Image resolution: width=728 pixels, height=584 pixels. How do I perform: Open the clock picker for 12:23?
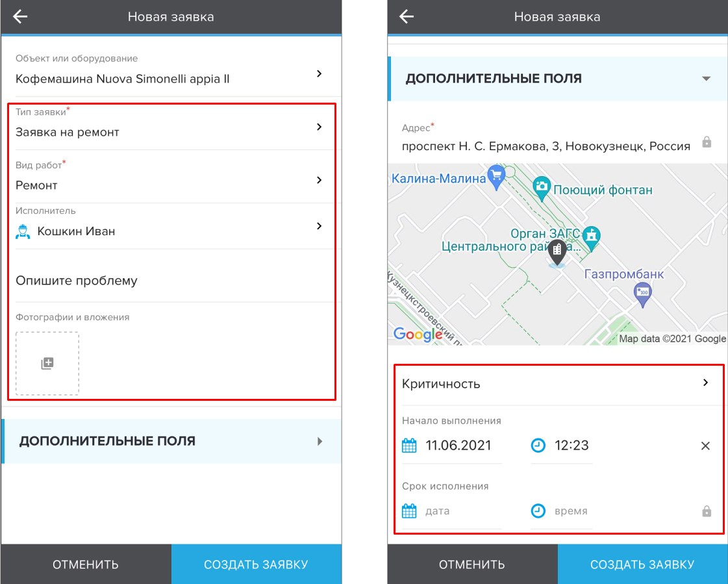(538, 446)
